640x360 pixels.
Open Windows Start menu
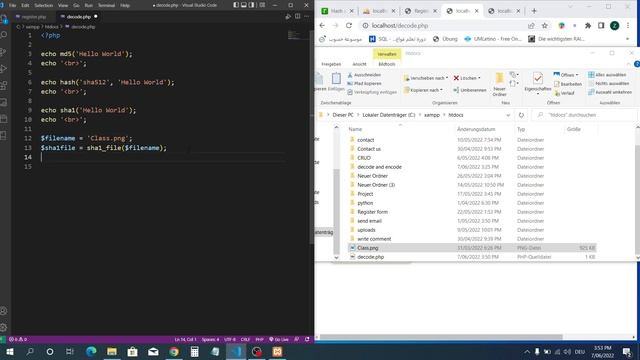(x=10, y=351)
